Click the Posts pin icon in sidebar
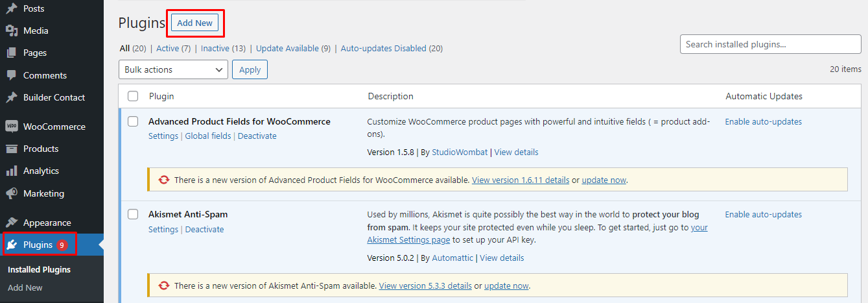This screenshot has height=303, width=868. pos(11,8)
